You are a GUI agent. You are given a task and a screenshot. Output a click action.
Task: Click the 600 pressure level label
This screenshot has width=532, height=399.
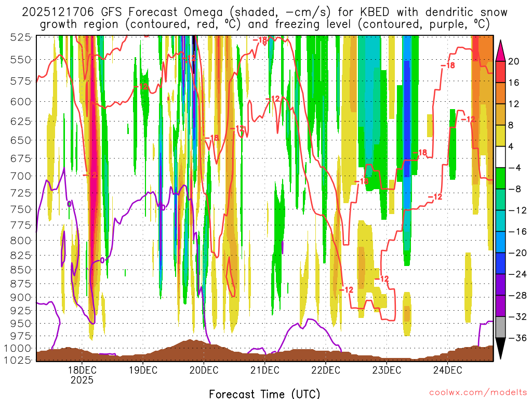(21, 101)
